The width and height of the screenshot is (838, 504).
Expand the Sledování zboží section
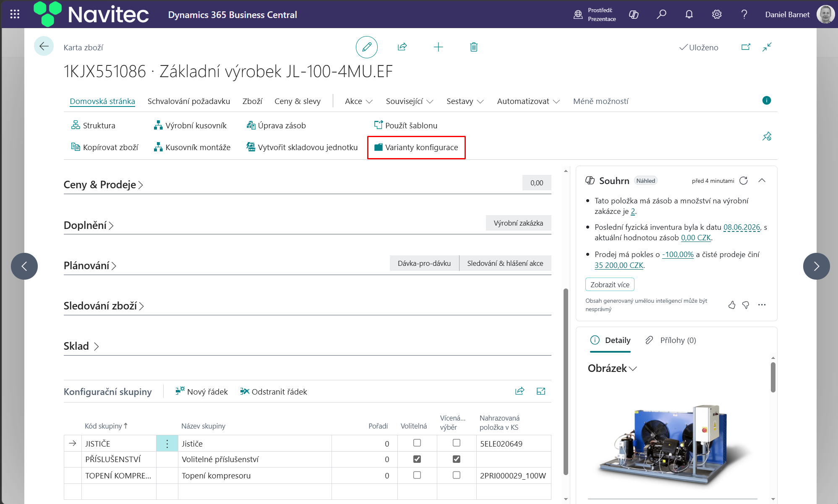[x=104, y=306]
